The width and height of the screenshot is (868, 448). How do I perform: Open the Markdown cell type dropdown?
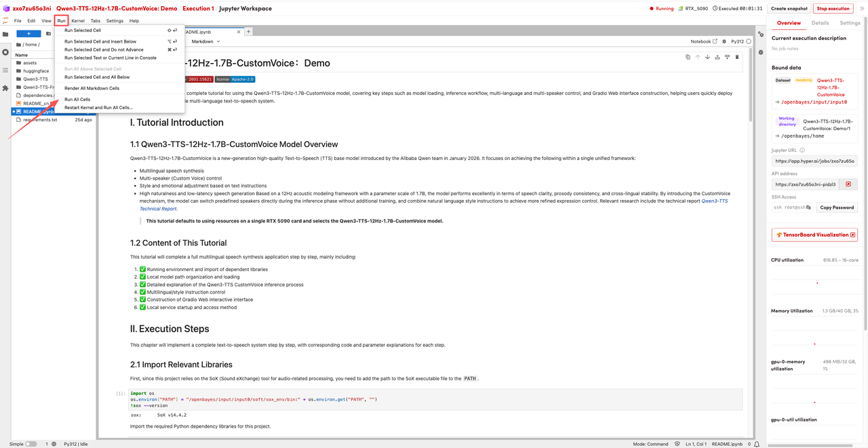[205, 41]
